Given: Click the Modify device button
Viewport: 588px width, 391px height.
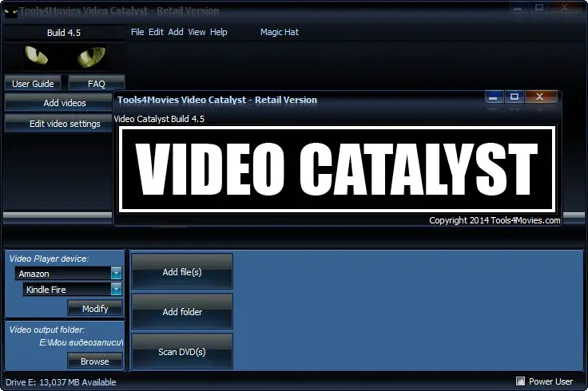Looking at the screenshot, I should [x=95, y=308].
